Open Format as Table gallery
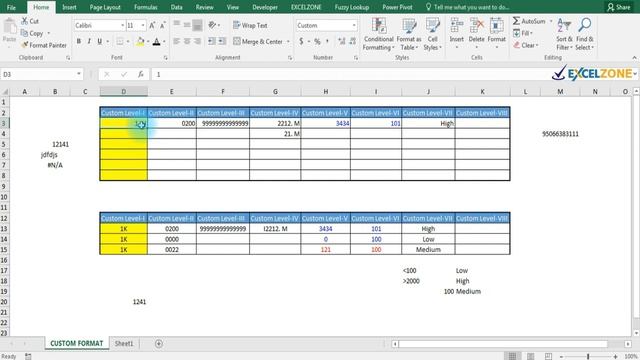The height and width of the screenshot is (360, 640). pos(409,34)
